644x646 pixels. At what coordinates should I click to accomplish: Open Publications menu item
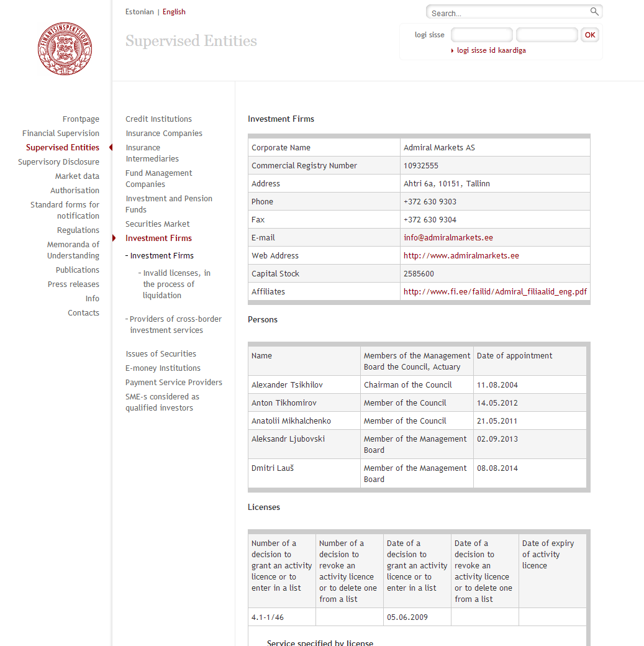tap(78, 270)
